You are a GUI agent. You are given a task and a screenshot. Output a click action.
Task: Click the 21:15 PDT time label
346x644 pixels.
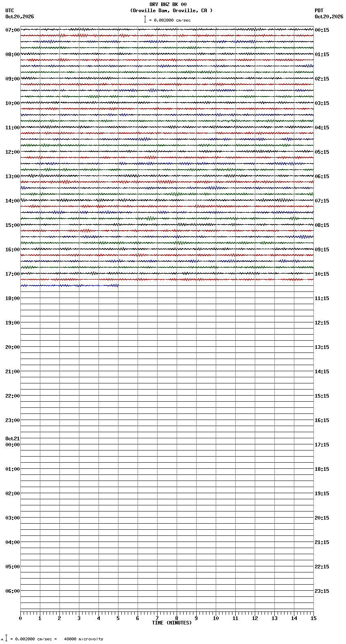322,542
